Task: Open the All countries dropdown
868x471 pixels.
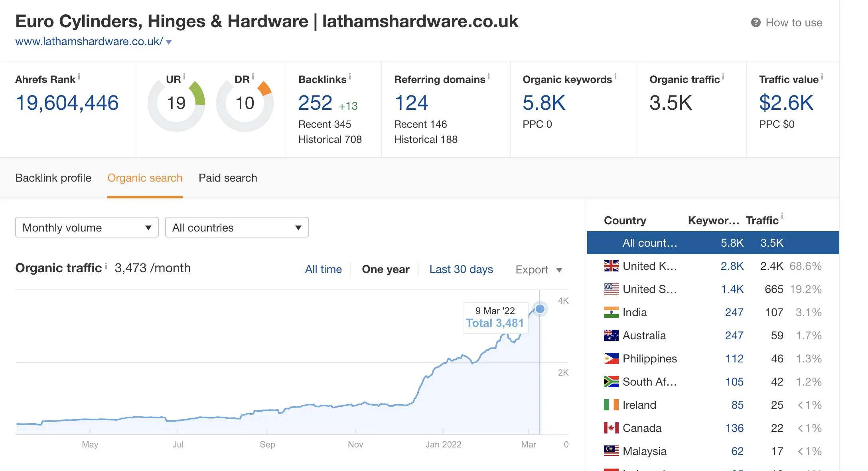Action: (x=237, y=228)
